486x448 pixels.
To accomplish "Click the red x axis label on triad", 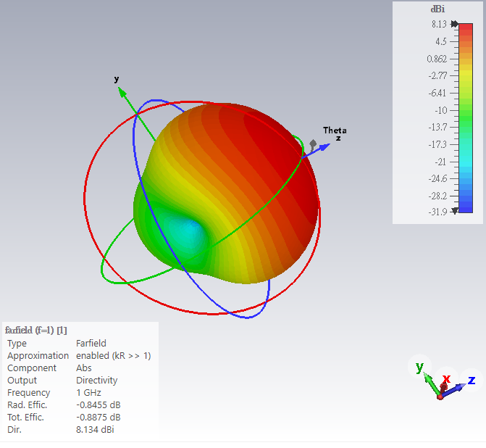I will tap(447, 378).
